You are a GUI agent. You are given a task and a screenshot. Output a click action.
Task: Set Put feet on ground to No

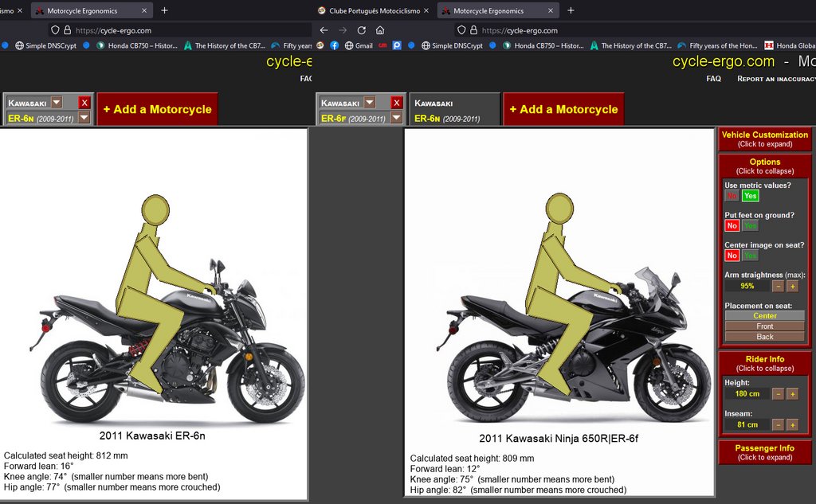(x=732, y=226)
